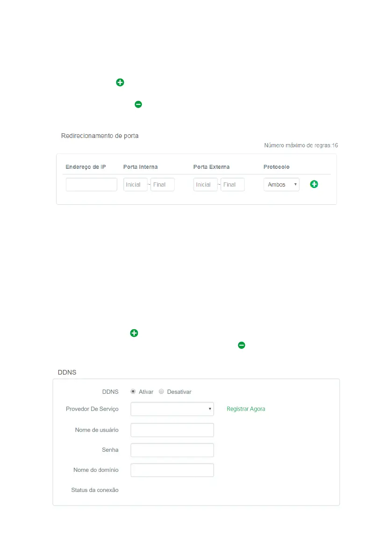Image resolution: width=392 pixels, height=557 pixels.
Task: Click the 'Redirecionamento de porta' heading
Action: point(100,136)
